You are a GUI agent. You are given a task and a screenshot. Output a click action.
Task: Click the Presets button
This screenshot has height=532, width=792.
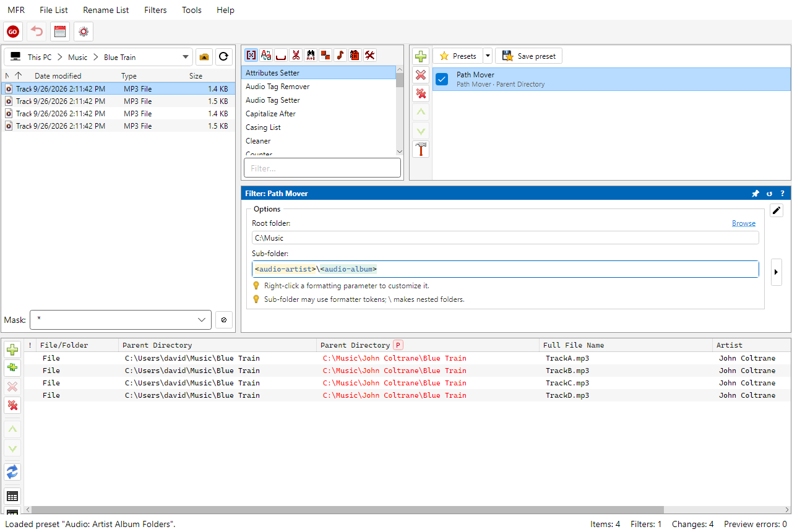(x=458, y=56)
